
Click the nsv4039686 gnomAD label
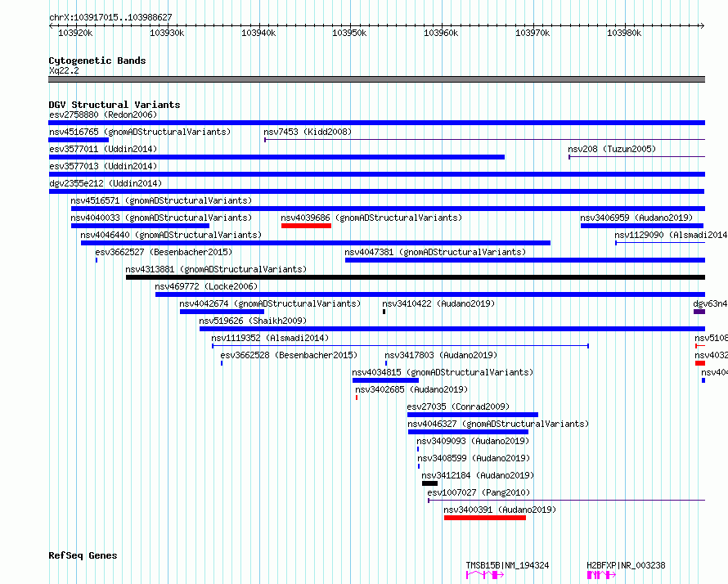pos(371,218)
